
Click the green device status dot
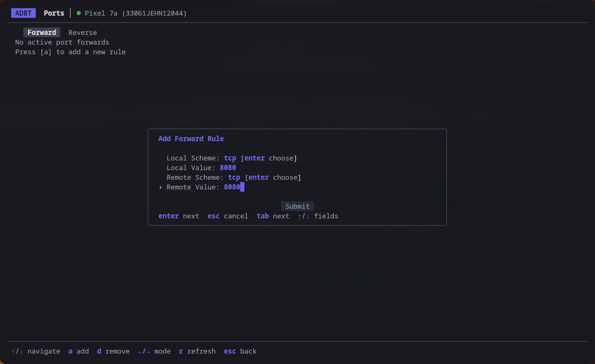tap(78, 13)
